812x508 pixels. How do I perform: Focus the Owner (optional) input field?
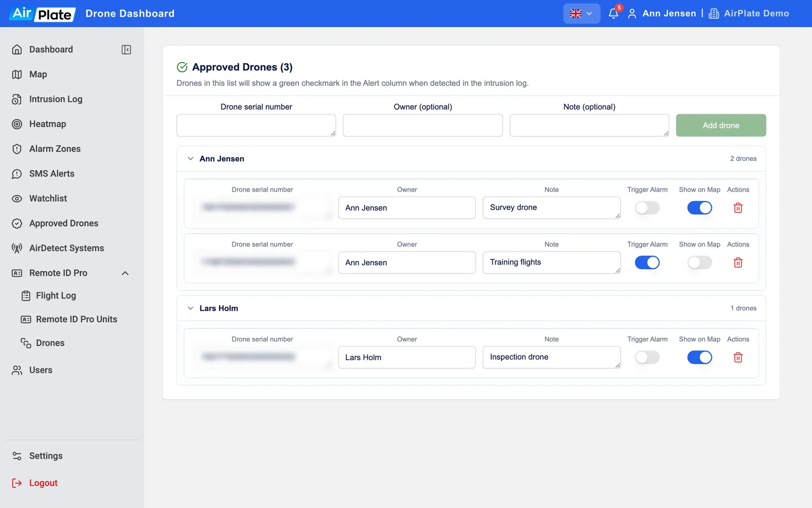tap(423, 125)
